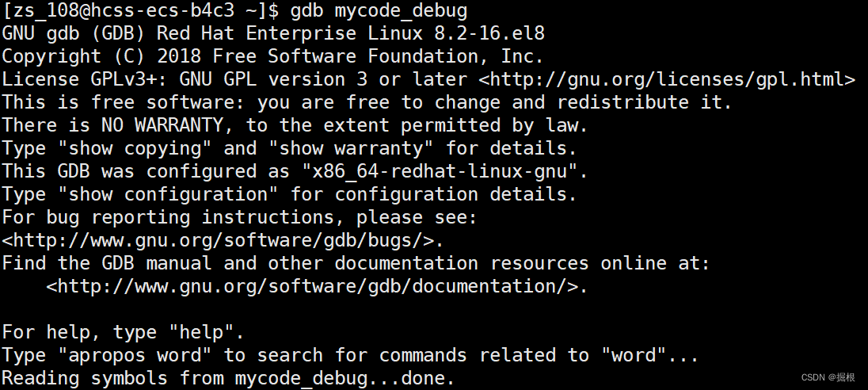
Task: Click the For bug reporting instructions line
Action: pos(240,217)
